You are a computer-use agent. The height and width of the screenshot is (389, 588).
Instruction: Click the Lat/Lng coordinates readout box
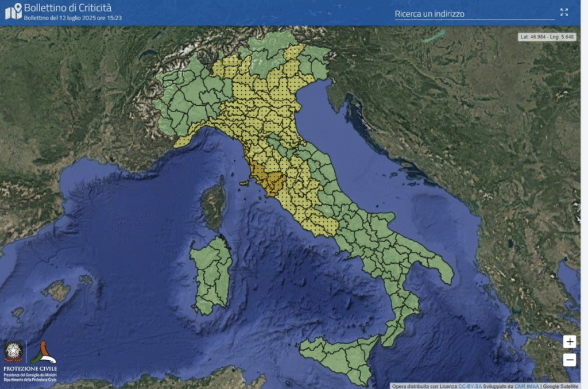click(x=547, y=36)
